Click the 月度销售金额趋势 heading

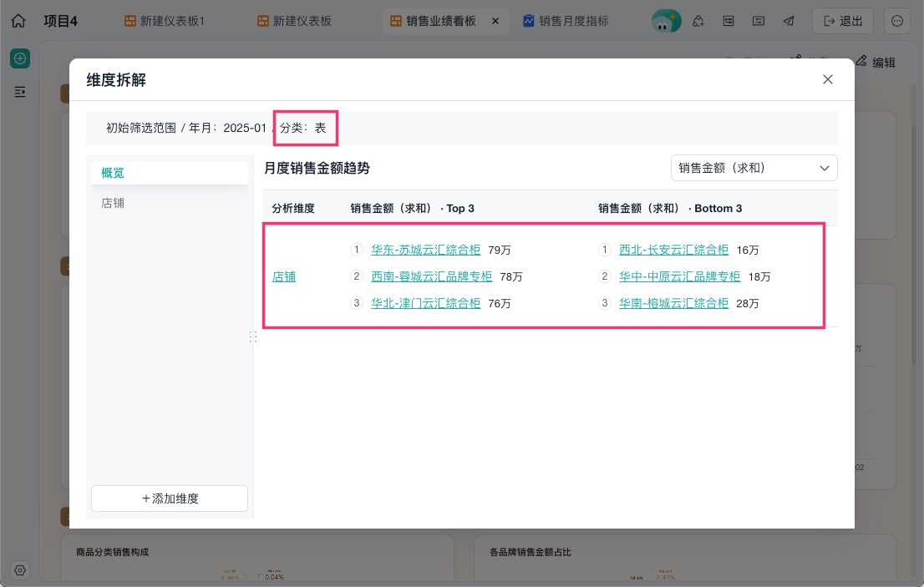(x=317, y=169)
